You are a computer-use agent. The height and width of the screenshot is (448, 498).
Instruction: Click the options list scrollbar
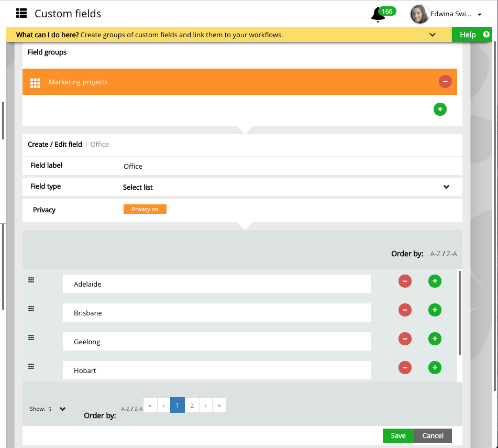[460, 313]
